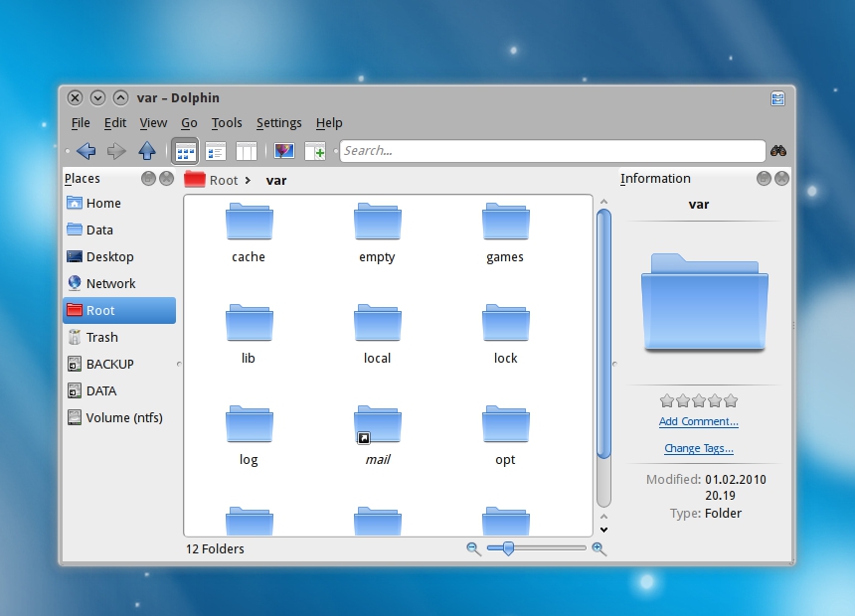Close the Information panel
Image resolution: width=855 pixels, height=616 pixels.
coord(782,178)
